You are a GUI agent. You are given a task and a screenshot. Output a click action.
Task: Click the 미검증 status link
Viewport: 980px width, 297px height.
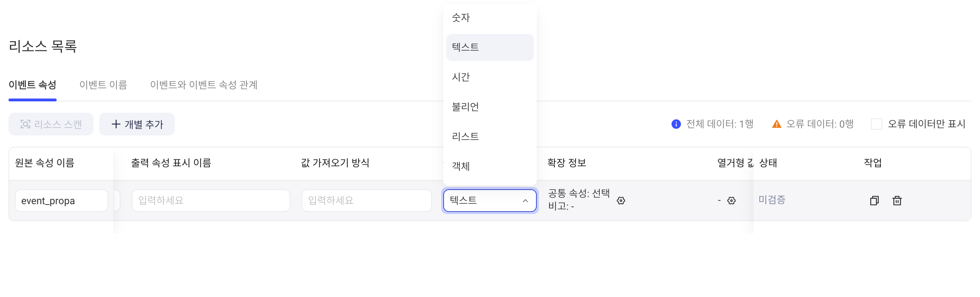(772, 200)
